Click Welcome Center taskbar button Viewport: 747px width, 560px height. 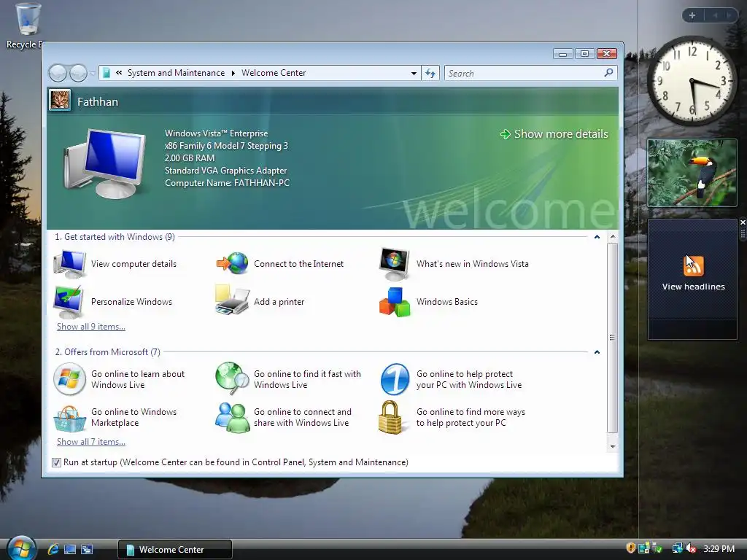(x=175, y=549)
